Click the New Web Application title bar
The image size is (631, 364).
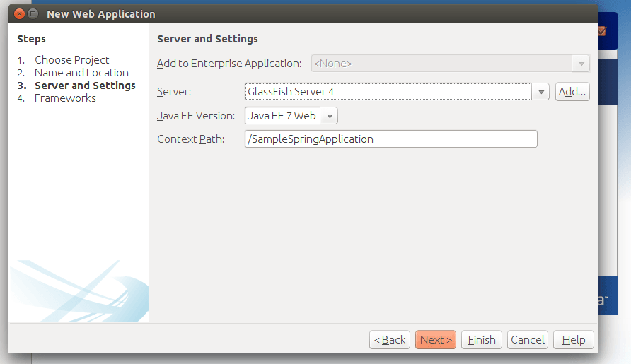[x=283, y=14]
